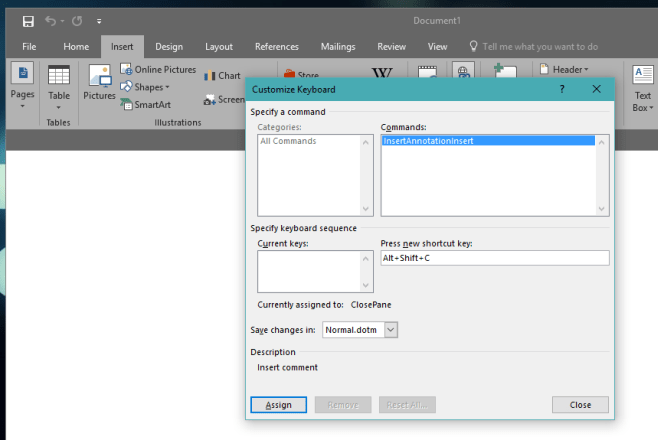Open the Customize Quick Access Toolbar arrow
This screenshot has height=440, width=658.
click(99, 21)
